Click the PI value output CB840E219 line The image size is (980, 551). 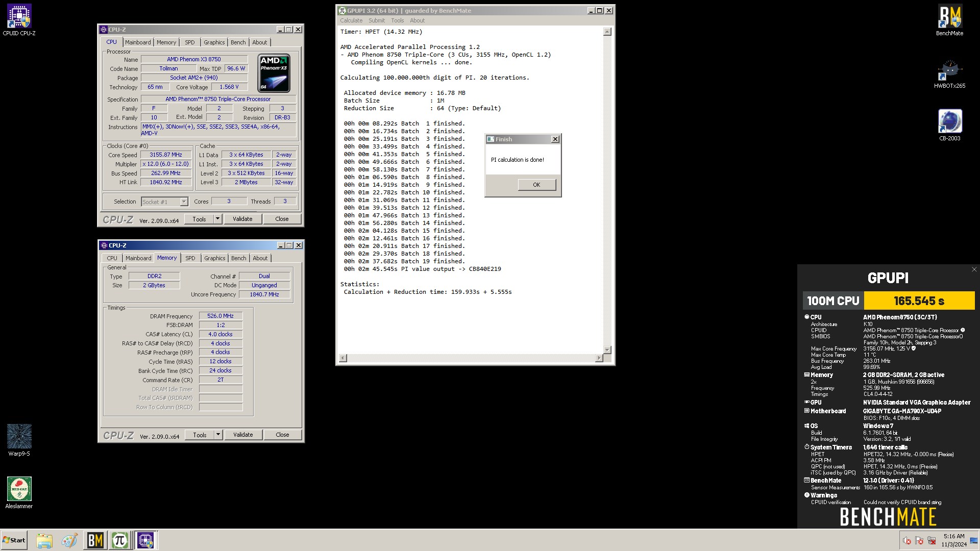point(422,269)
